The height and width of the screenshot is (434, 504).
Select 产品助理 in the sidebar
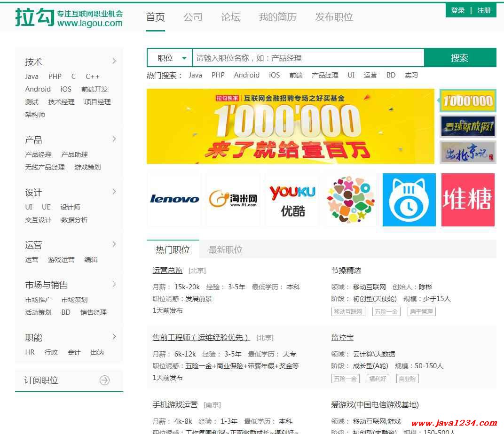[x=75, y=155]
